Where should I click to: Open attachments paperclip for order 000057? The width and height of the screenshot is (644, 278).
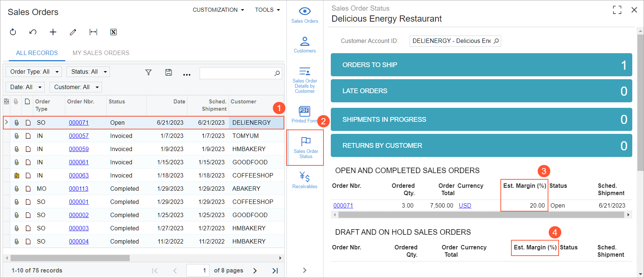(x=16, y=136)
